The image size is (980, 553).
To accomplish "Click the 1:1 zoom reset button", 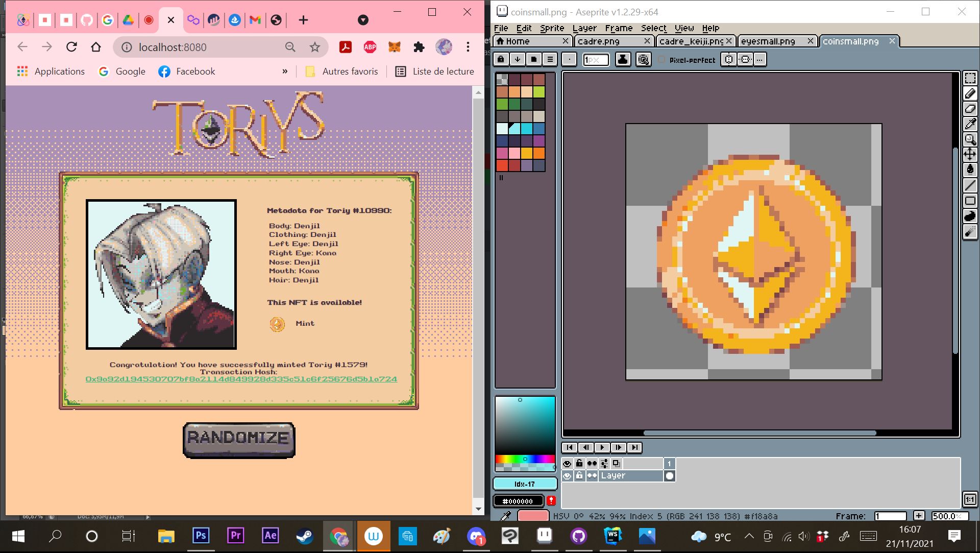I will tap(970, 499).
